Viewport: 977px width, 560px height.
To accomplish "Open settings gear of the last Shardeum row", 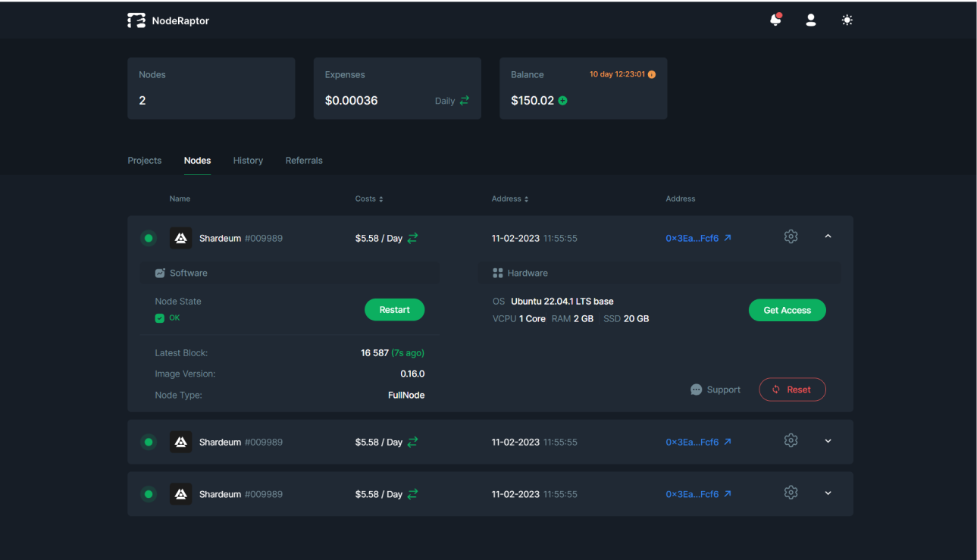I will [791, 493].
